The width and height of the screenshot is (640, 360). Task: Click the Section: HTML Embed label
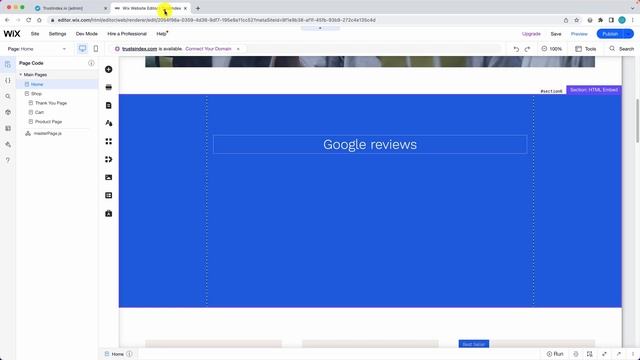pos(593,90)
